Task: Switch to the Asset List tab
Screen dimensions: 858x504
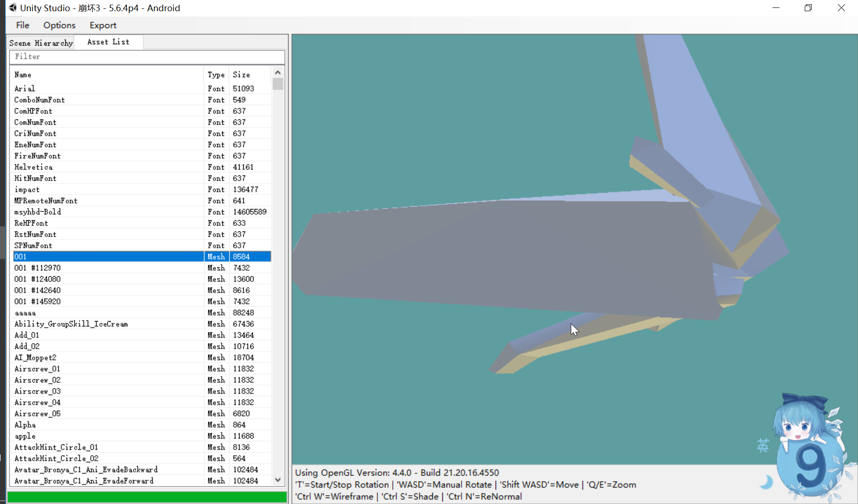Action: pyautogui.click(x=108, y=42)
